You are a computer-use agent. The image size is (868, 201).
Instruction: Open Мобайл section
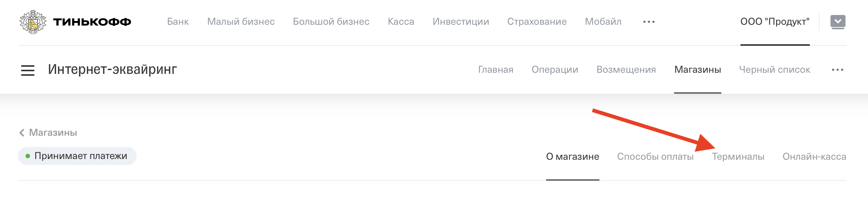(603, 22)
